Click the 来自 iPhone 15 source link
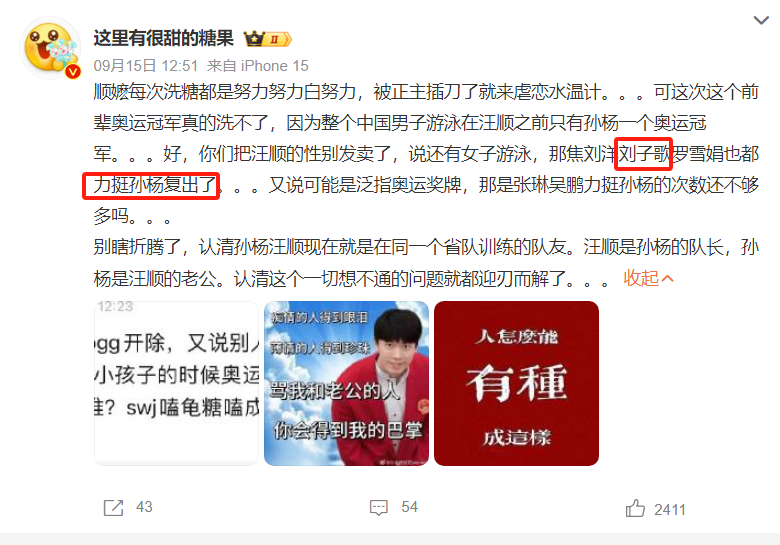 tap(258, 66)
